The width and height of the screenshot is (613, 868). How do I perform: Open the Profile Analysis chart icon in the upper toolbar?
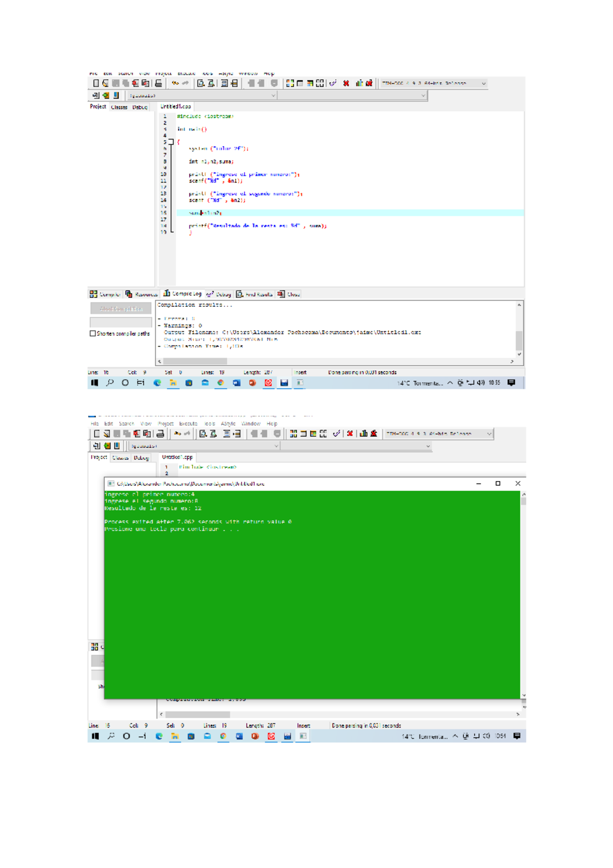[359, 83]
